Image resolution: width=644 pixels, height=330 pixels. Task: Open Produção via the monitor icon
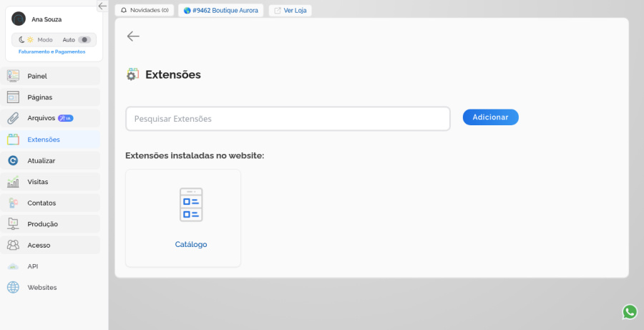click(13, 224)
